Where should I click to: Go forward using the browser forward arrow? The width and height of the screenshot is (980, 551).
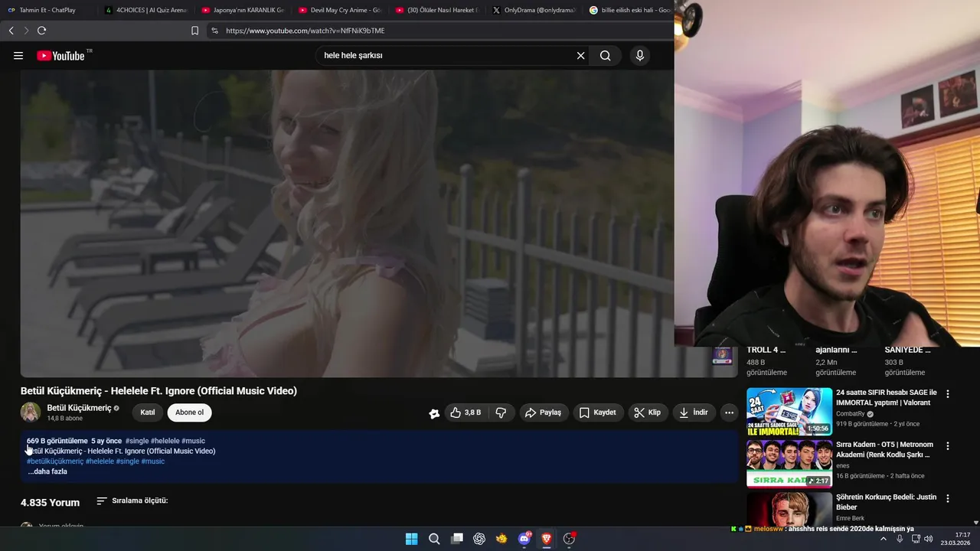point(26,31)
